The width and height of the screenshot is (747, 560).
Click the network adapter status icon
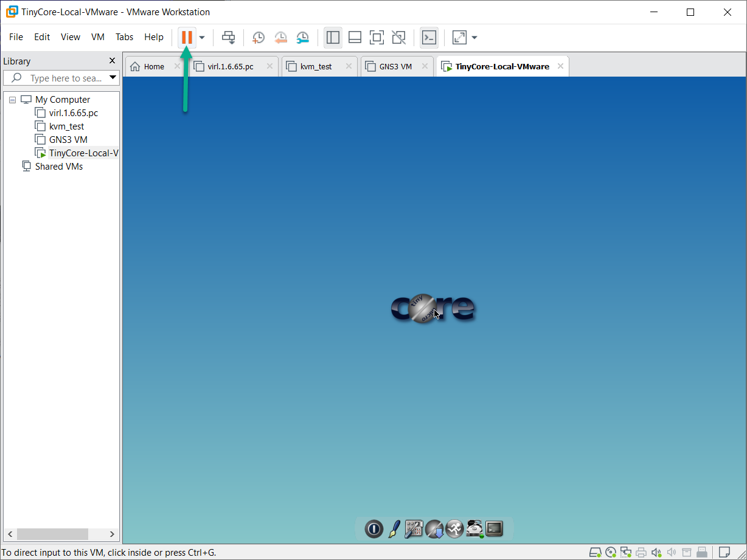[626, 553]
